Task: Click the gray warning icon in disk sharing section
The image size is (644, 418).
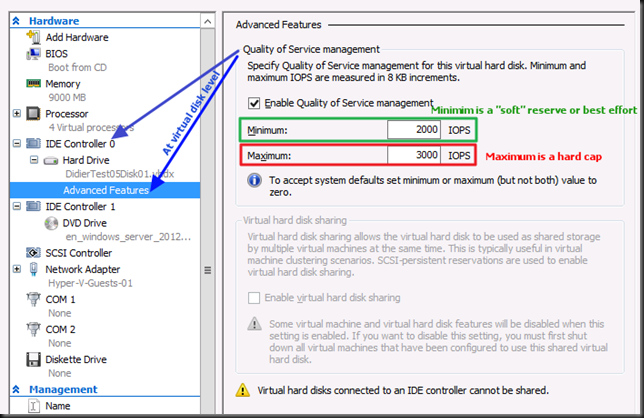Action: coord(254,324)
